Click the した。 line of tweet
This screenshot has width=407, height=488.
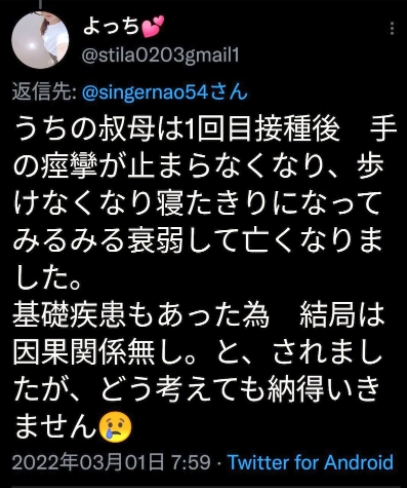pyautogui.click(x=47, y=278)
